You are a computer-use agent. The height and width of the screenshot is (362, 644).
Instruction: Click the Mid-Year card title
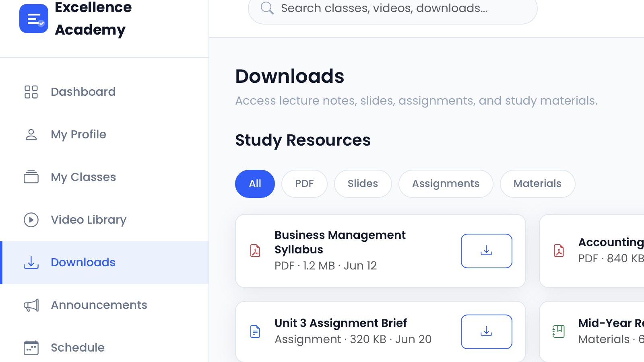(611, 323)
